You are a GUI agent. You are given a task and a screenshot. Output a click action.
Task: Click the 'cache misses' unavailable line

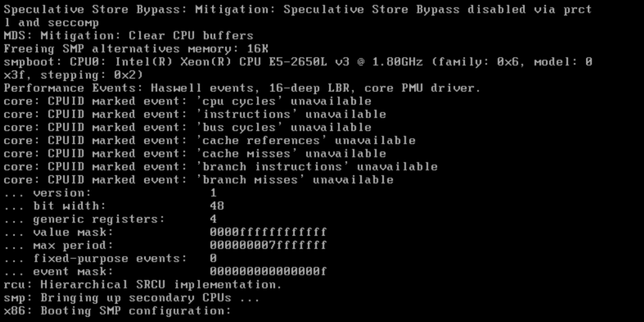click(x=195, y=154)
